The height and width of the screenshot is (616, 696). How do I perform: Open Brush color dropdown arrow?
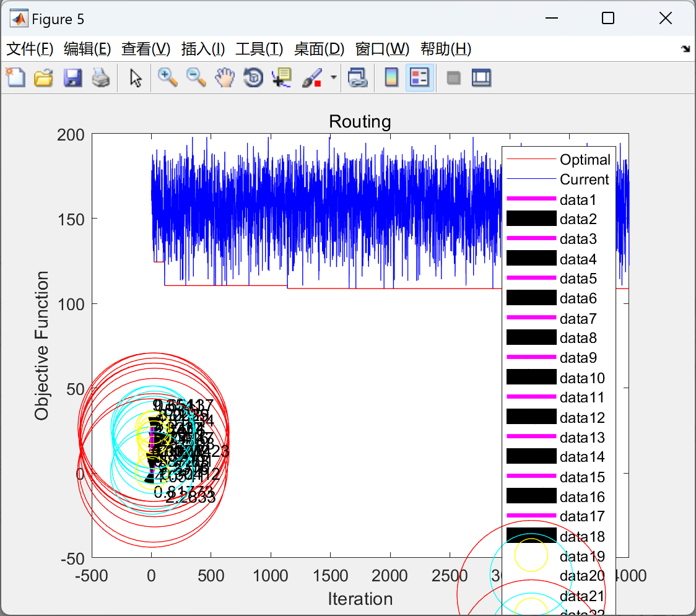(x=333, y=77)
